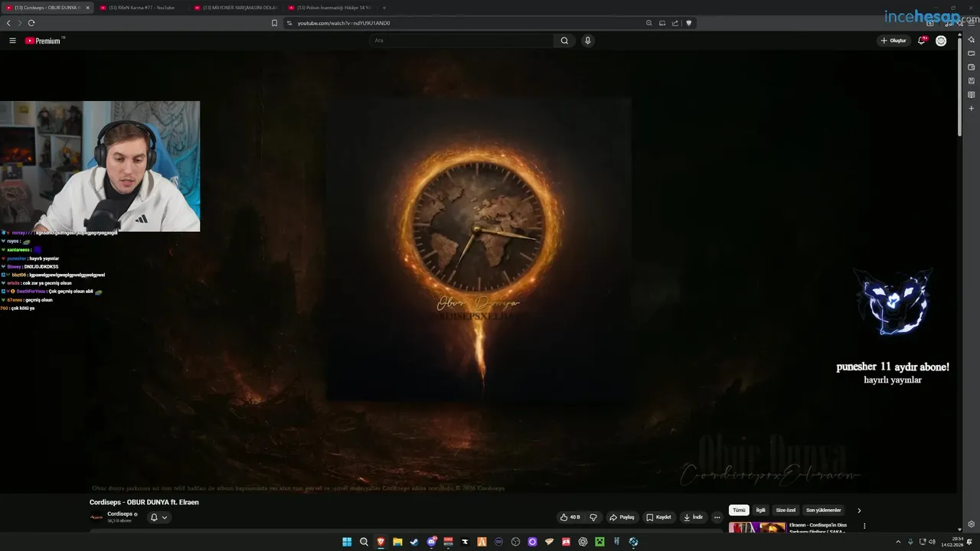Open YouTube notifications bell
Image resolution: width=980 pixels, height=551 pixels.
[922, 41]
